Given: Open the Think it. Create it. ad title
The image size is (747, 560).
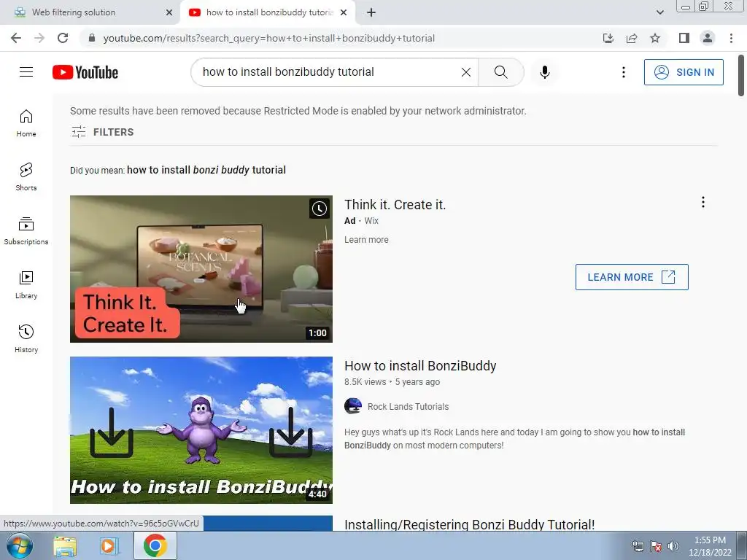Looking at the screenshot, I should (395, 205).
